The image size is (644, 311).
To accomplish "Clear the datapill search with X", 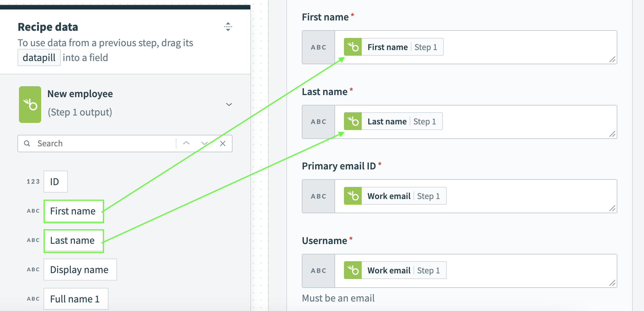I will click(x=223, y=144).
